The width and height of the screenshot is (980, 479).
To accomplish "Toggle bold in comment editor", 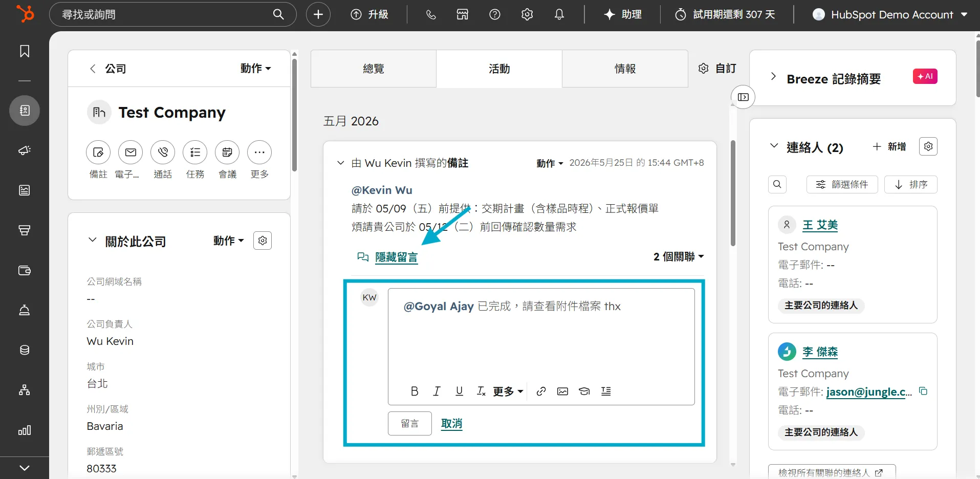I will point(415,391).
